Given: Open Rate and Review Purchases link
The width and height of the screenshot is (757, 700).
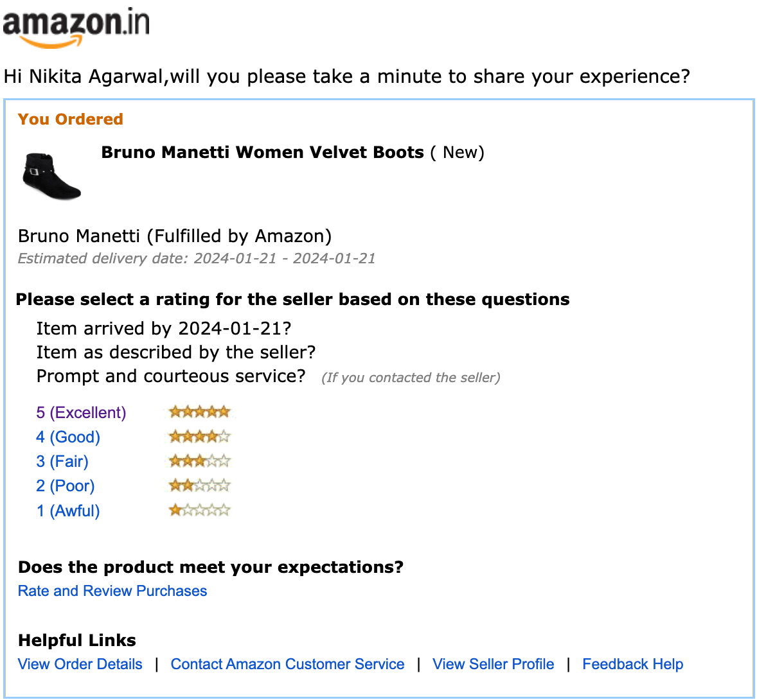Looking at the screenshot, I should [112, 591].
